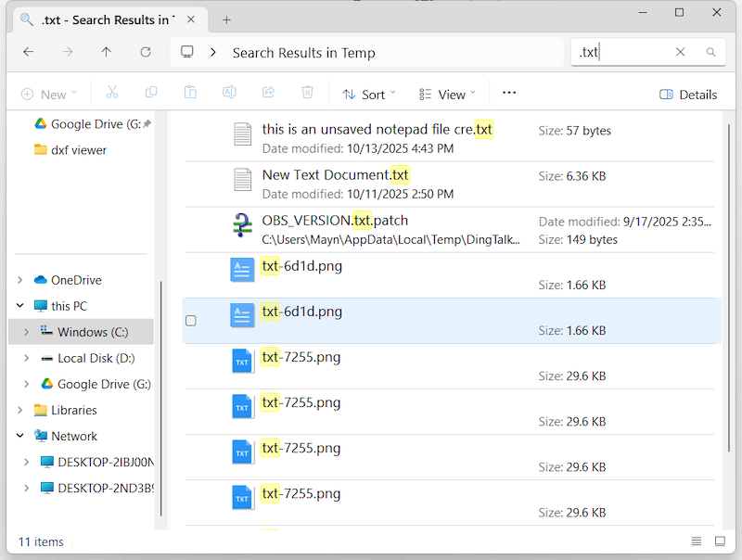Open the Details pane via its toolbar icon
The width and height of the screenshot is (742, 560).
[687, 94]
